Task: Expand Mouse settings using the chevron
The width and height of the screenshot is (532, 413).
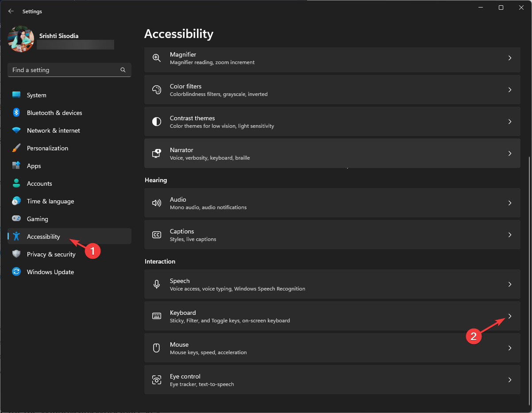Action: pos(510,348)
